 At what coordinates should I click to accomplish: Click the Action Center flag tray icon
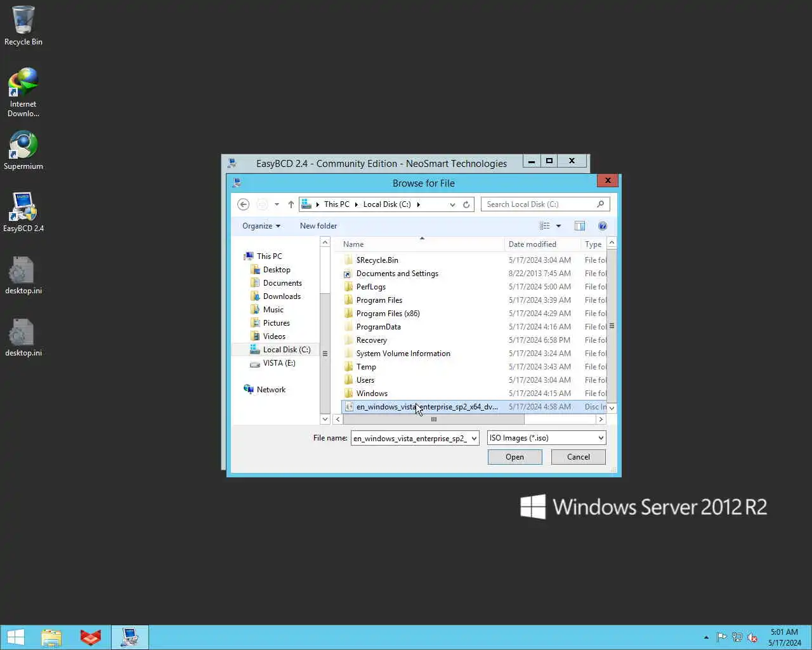click(721, 637)
